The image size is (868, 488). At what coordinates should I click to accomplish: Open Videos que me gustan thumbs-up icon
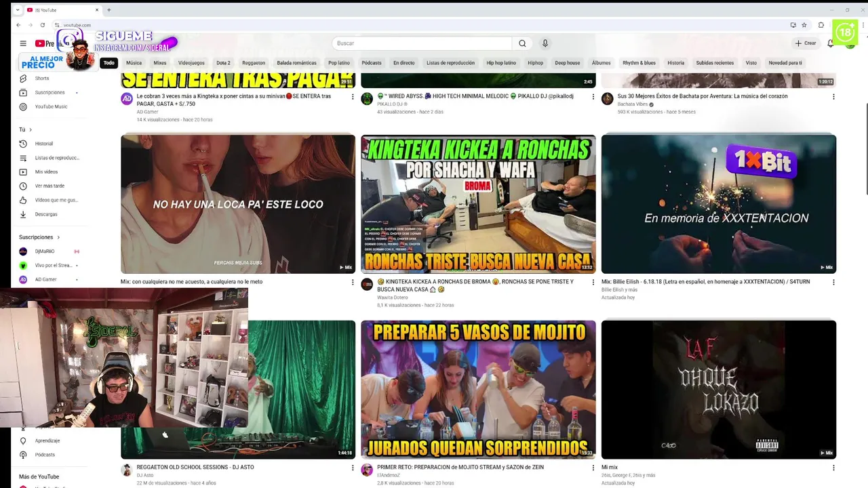pos(23,200)
